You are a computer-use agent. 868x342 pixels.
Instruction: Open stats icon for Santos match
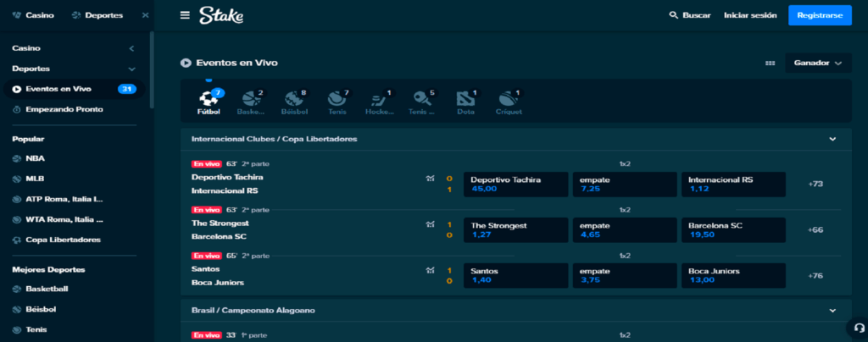430,271
